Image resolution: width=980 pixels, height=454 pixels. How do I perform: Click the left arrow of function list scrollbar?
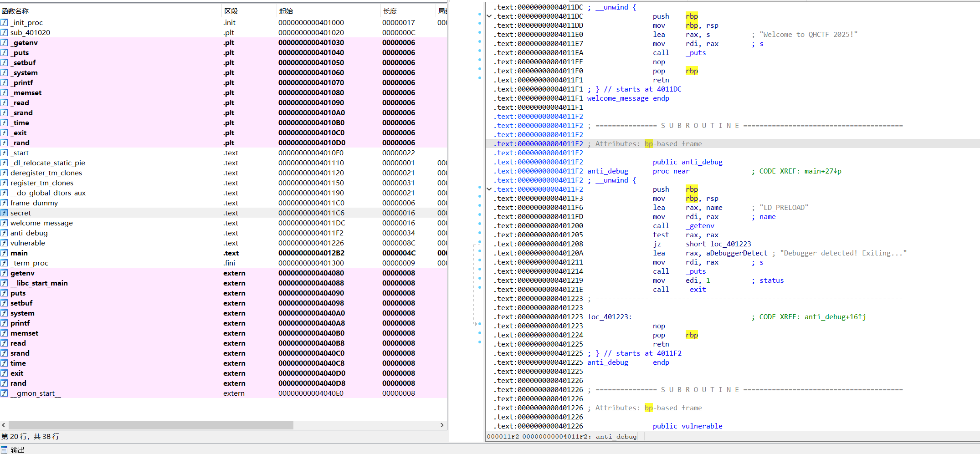(x=4, y=425)
